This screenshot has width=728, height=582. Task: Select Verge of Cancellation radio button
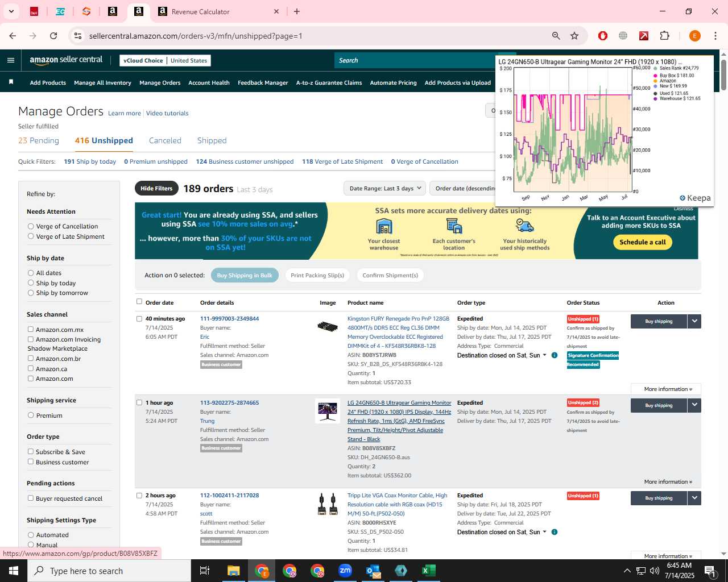click(x=31, y=226)
